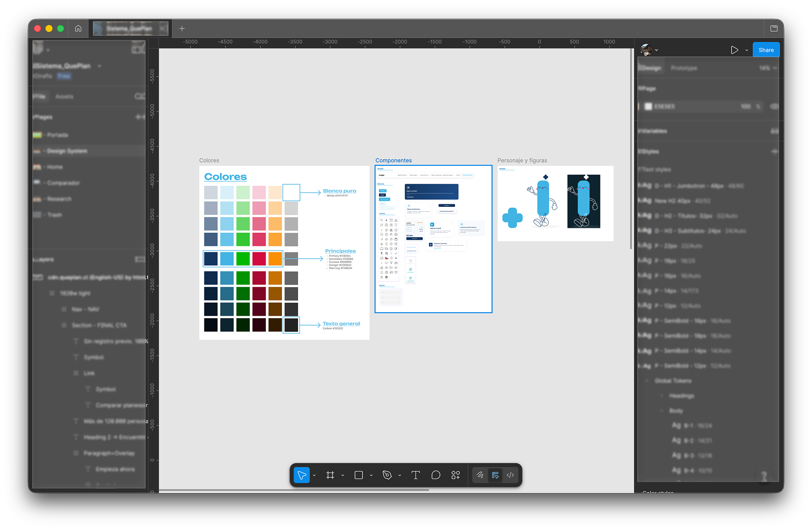Open the Actions panel with the plus icon
The width and height of the screenshot is (812, 530).
coord(455,475)
